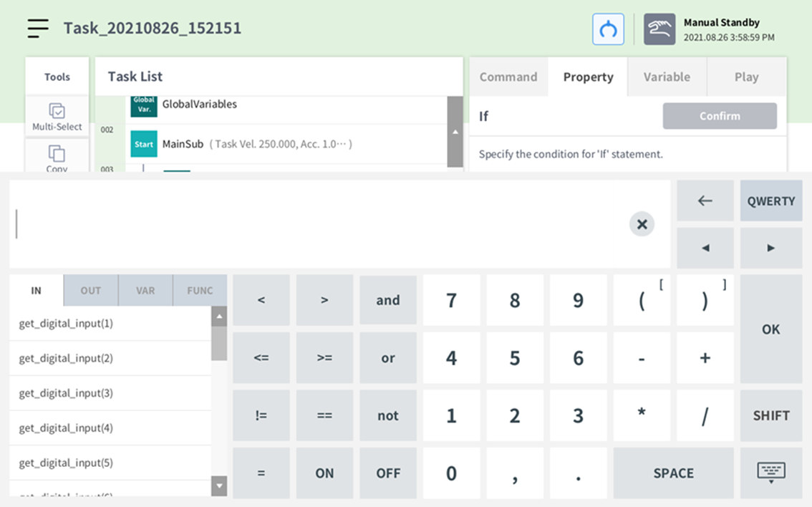
Task: Hide keypad using the keyboard icon
Action: click(x=770, y=473)
